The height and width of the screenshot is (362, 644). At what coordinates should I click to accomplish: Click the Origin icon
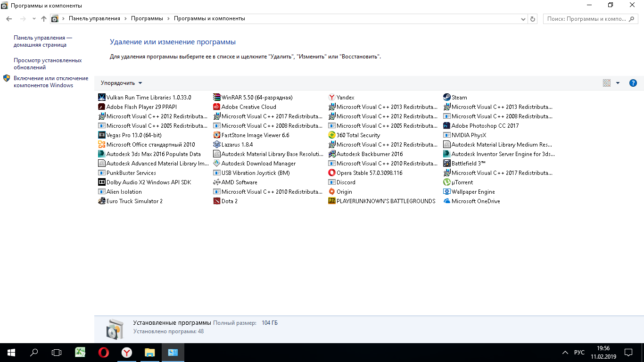[332, 192]
